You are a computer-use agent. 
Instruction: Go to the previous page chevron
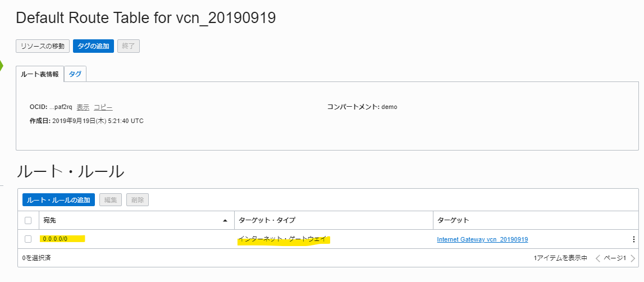coord(597,258)
